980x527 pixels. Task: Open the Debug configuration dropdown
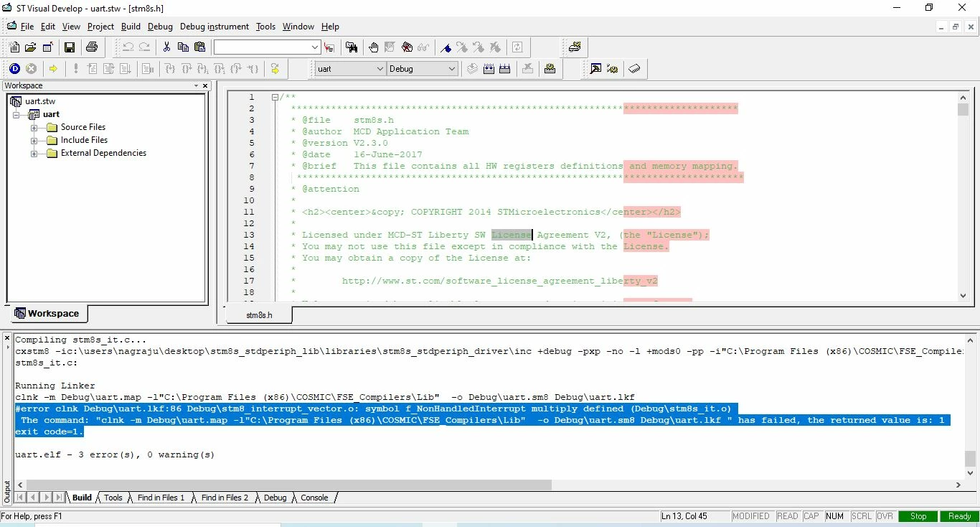click(x=451, y=69)
